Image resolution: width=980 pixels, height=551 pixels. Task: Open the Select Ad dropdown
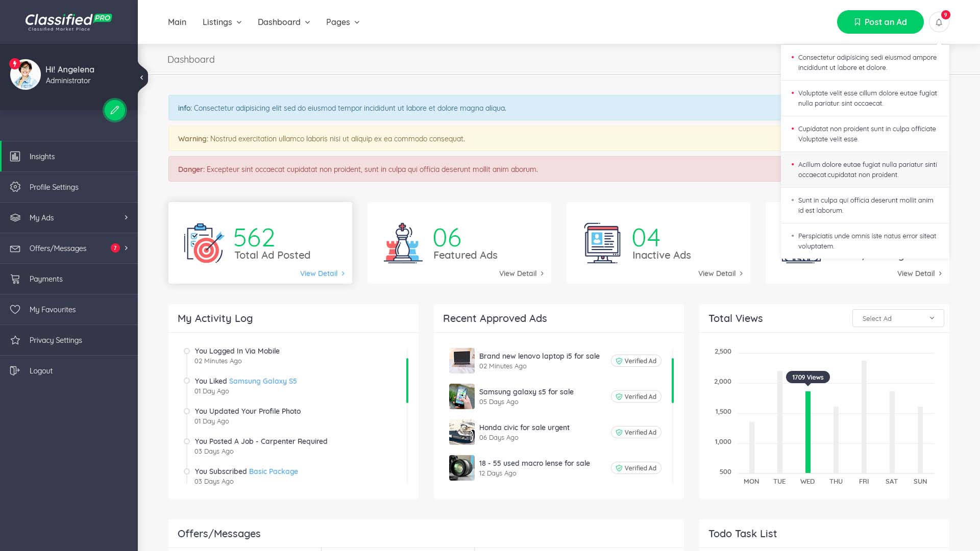(898, 318)
